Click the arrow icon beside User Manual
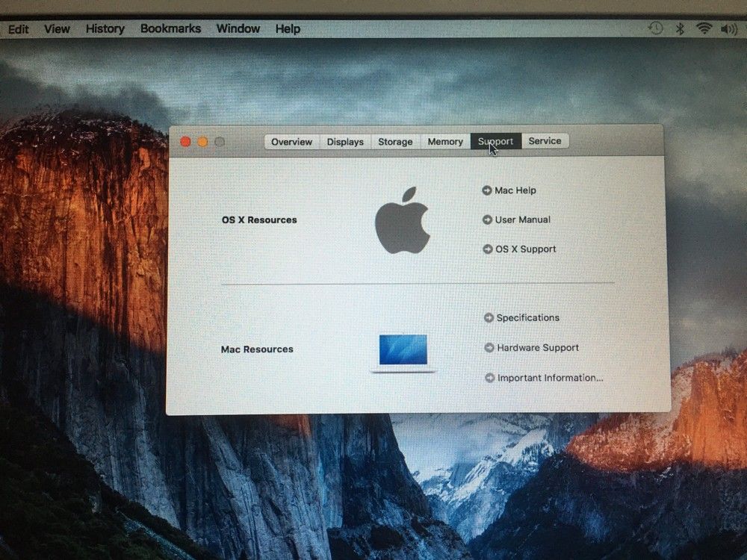Viewport: 747px width, 560px height. pos(487,220)
